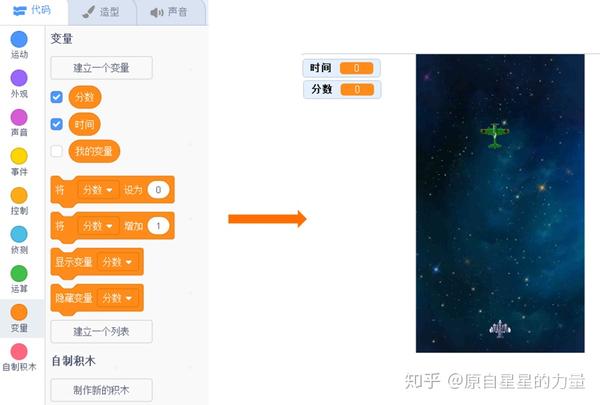This screenshot has width=600, height=405.
Task: Switch to the 造型 (Costumes) tab
Action: pyautogui.click(x=102, y=12)
